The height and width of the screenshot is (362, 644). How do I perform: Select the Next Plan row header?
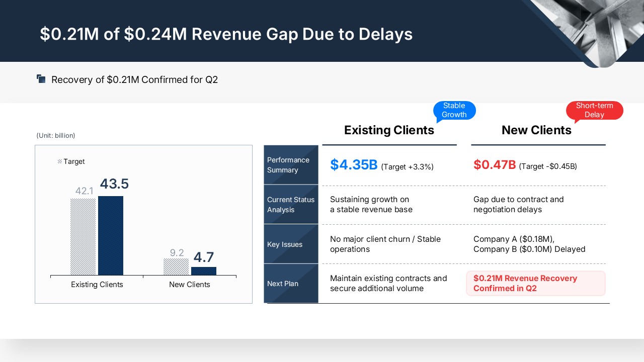pos(291,284)
